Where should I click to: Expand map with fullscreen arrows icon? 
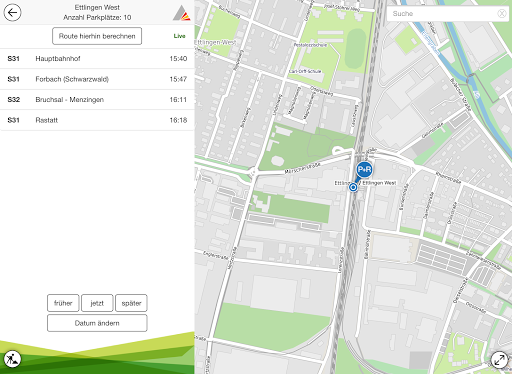coord(499,360)
